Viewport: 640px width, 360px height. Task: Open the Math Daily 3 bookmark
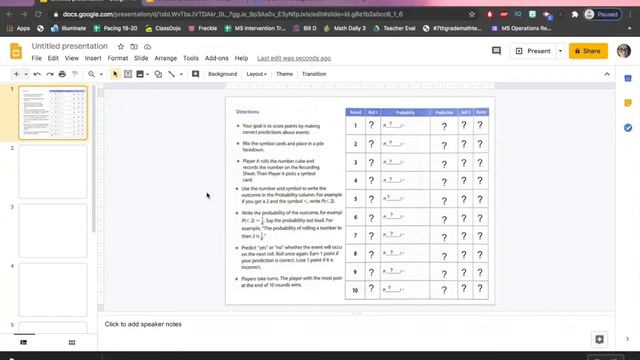pos(344,28)
